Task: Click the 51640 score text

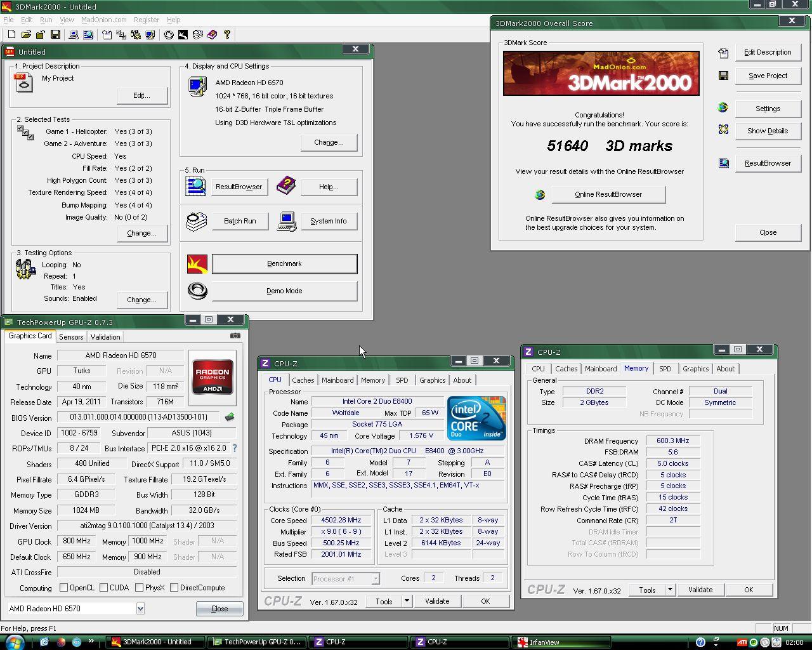Action: tap(568, 146)
